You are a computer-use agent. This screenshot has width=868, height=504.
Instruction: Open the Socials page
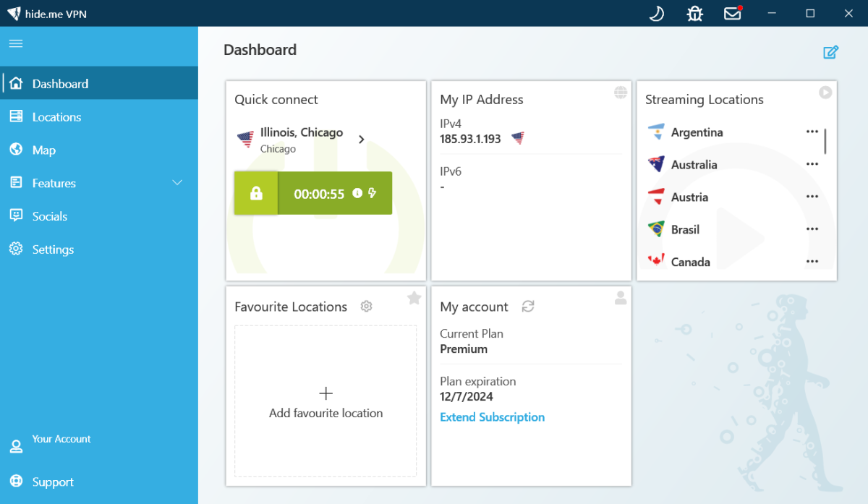[x=99, y=216]
